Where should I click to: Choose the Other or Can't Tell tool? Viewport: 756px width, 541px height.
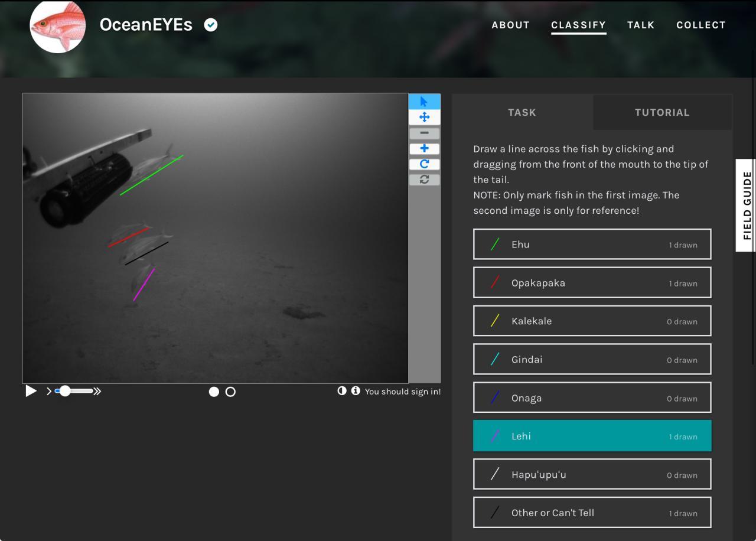pyautogui.click(x=592, y=513)
